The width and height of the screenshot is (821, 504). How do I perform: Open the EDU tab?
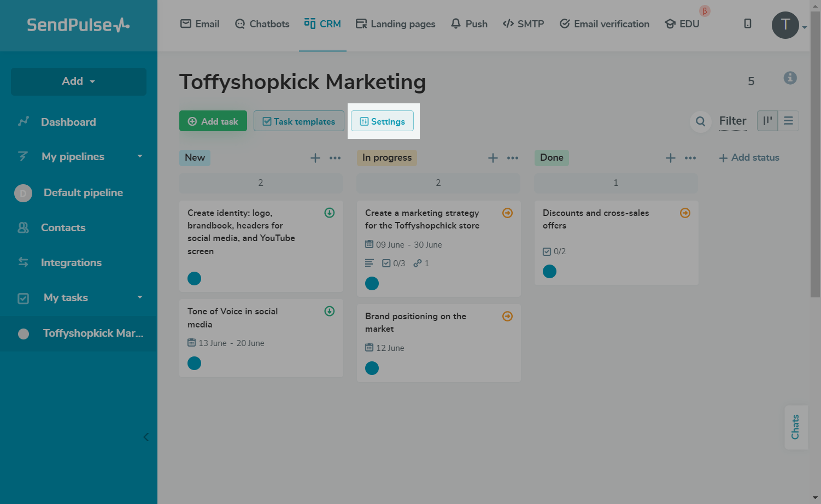pyautogui.click(x=682, y=24)
